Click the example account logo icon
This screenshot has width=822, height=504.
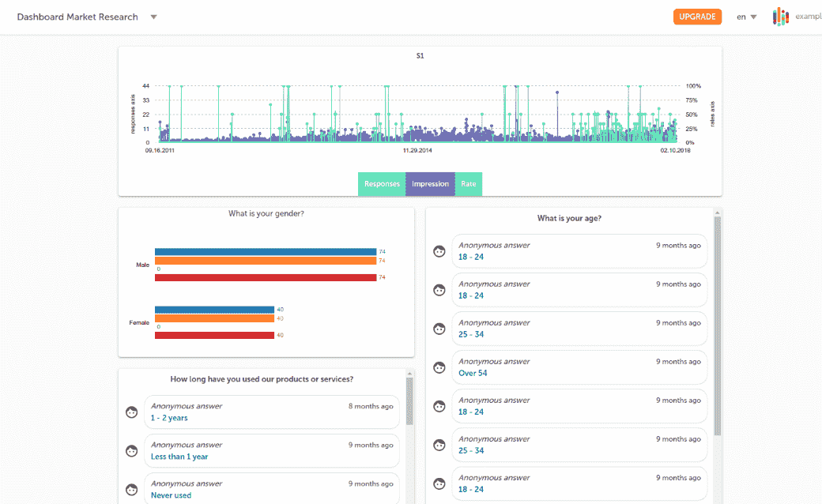click(x=780, y=17)
